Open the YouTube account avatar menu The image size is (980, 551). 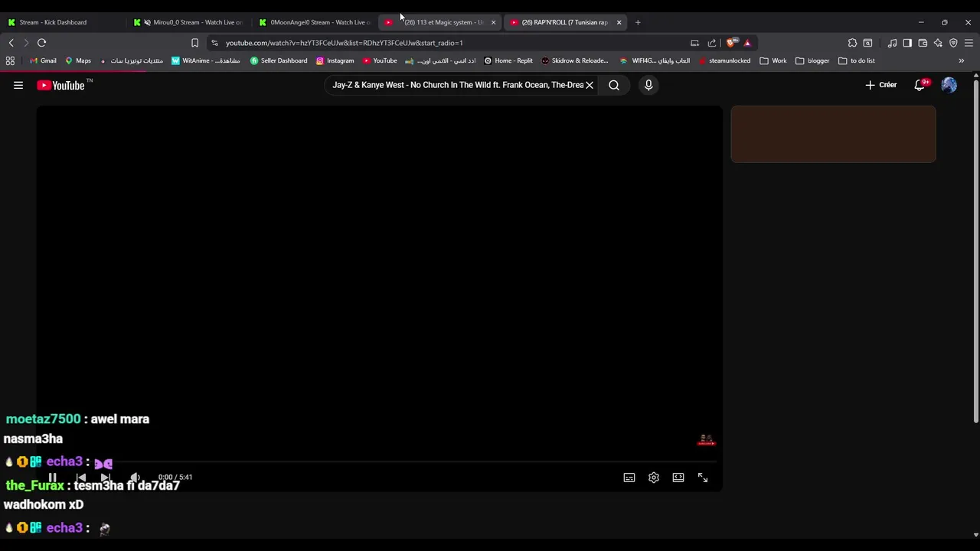pyautogui.click(x=949, y=85)
